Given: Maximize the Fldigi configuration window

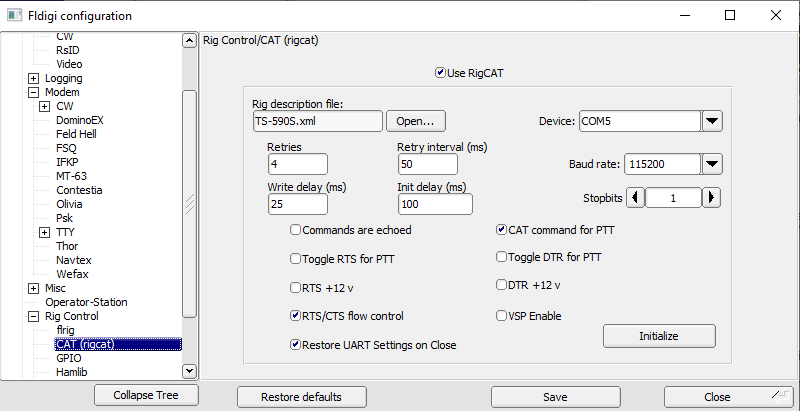Looking at the screenshot, I should pyautogui.click(x=730, y=15).
